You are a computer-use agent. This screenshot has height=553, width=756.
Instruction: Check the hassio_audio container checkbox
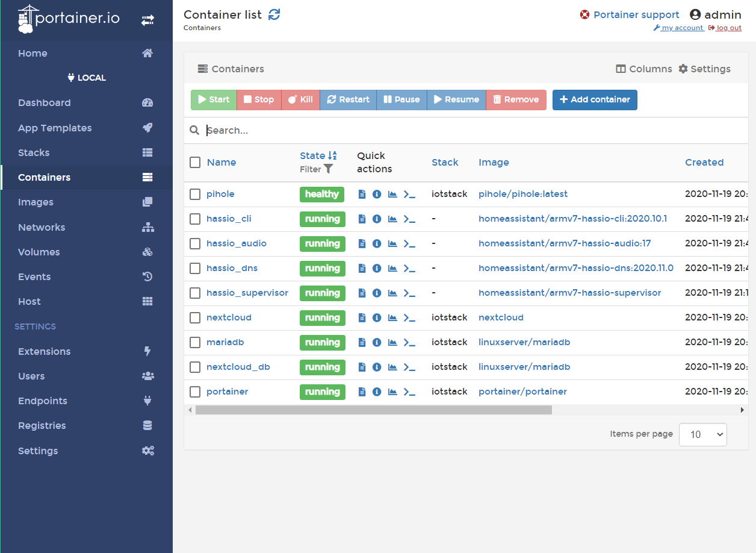(195, 243)
